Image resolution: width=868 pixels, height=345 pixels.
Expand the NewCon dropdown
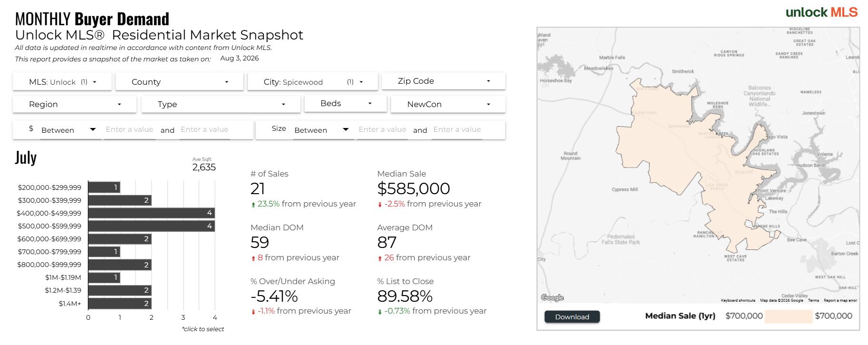pos(448,104)
